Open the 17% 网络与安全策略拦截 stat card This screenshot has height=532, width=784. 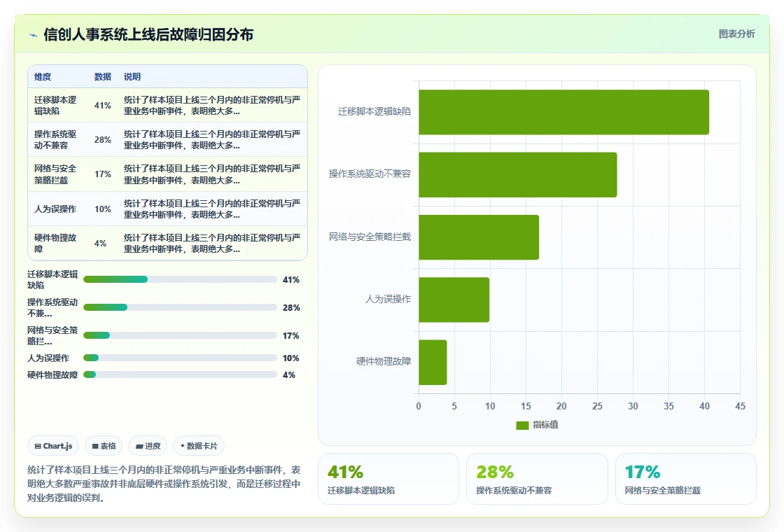click(685, 479)
